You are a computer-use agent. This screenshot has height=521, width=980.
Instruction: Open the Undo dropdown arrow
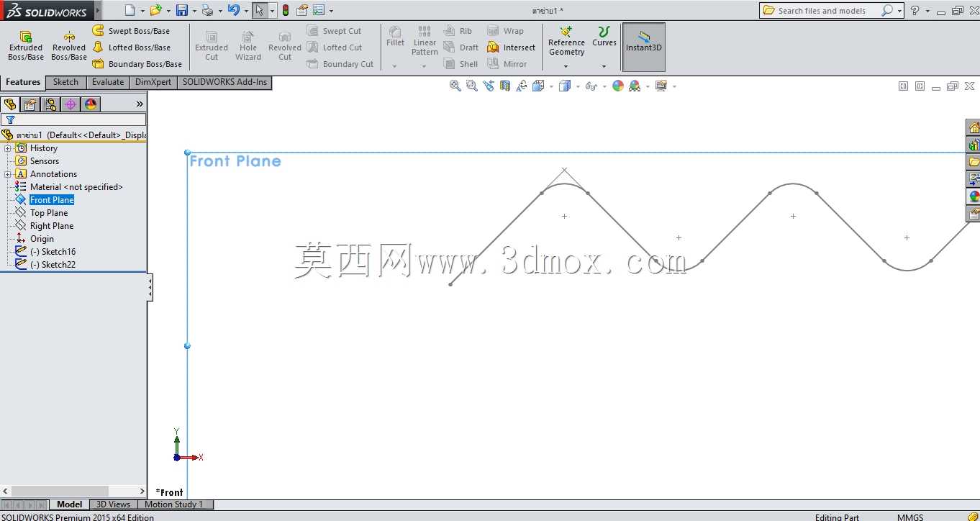(246, 11)
